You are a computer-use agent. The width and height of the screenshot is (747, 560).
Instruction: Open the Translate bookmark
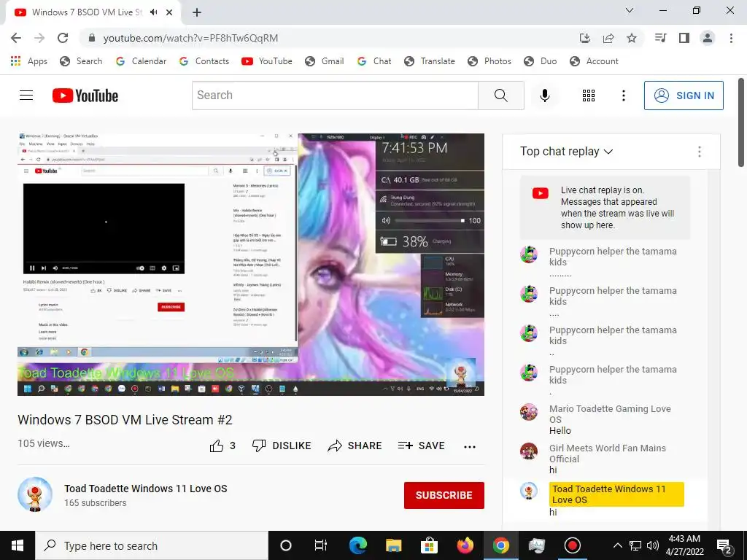tap(430, 61)
